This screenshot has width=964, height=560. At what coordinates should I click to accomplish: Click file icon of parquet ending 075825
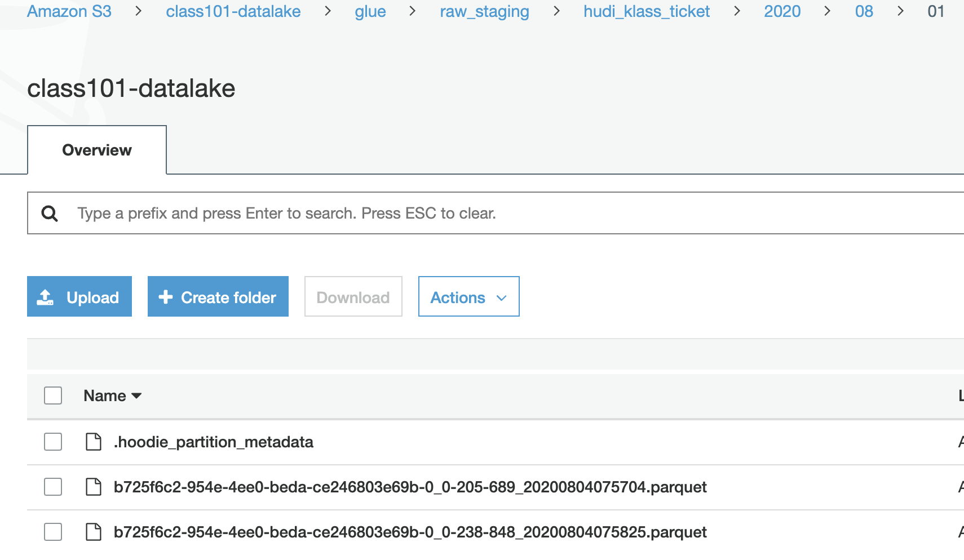94,532
